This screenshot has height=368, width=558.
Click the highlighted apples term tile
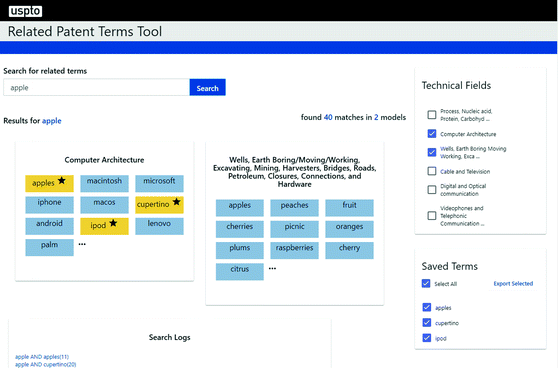(49, 184)
